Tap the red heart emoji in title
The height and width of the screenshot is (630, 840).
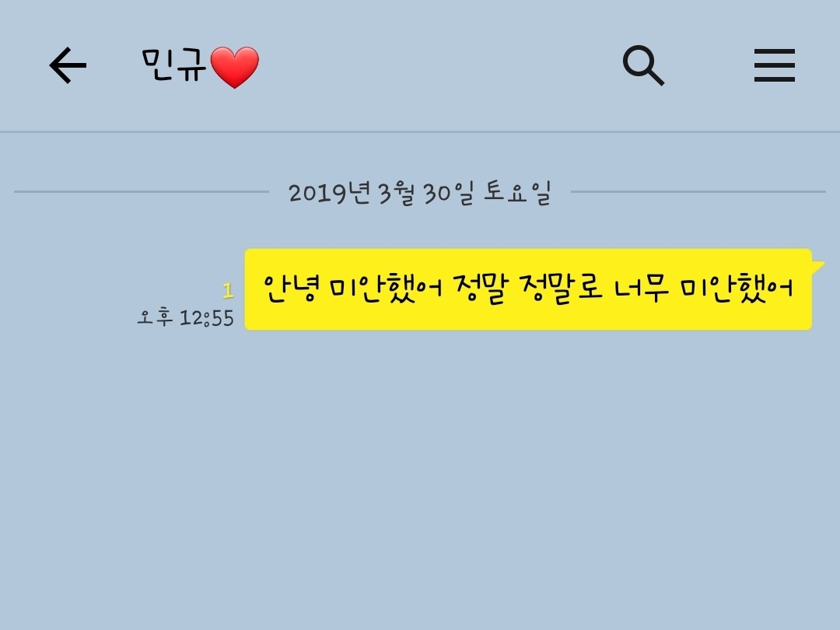coord(235,67)
